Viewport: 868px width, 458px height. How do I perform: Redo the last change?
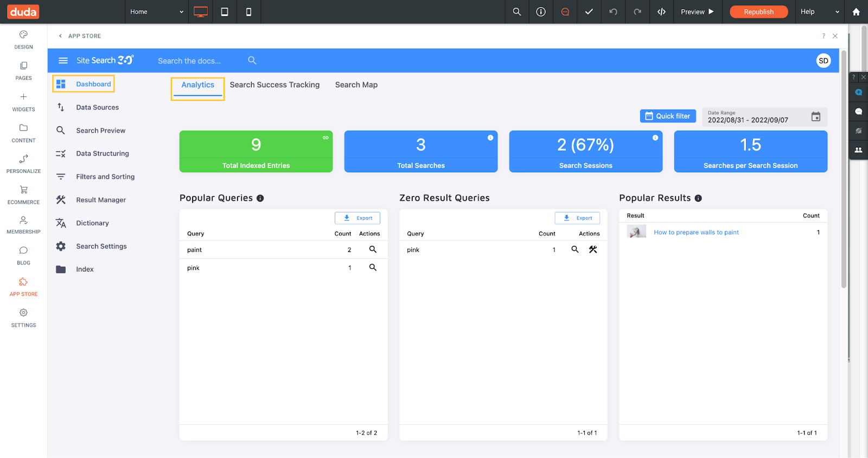pos(637,11)
